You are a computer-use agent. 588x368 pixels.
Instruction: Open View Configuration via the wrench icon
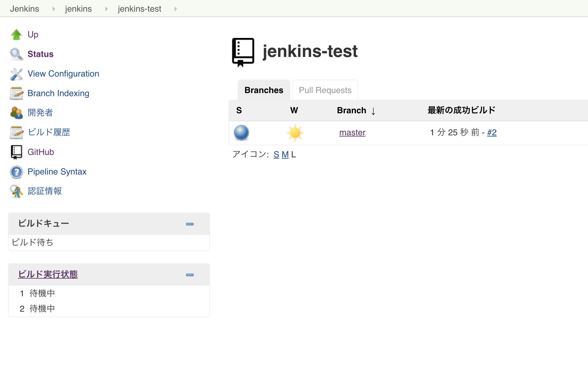click(16, 74)
